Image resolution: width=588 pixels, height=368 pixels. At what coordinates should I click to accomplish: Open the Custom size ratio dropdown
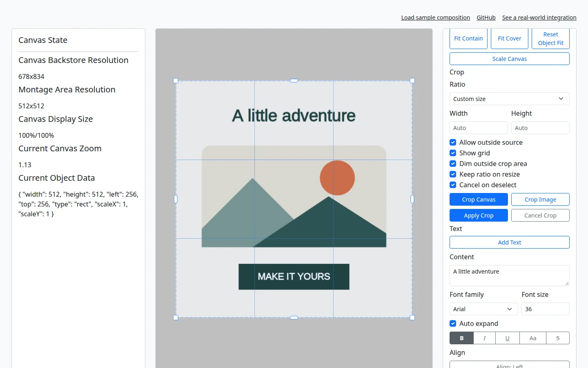pyautogui.click(x=510, y=99)
